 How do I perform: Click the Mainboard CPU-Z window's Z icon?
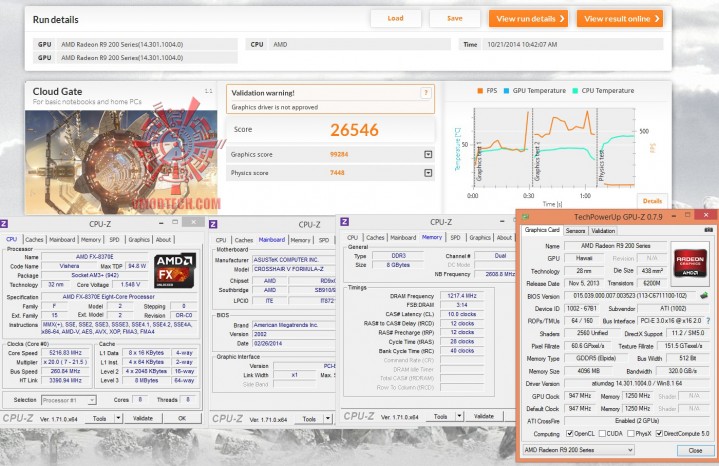(213, 224)
